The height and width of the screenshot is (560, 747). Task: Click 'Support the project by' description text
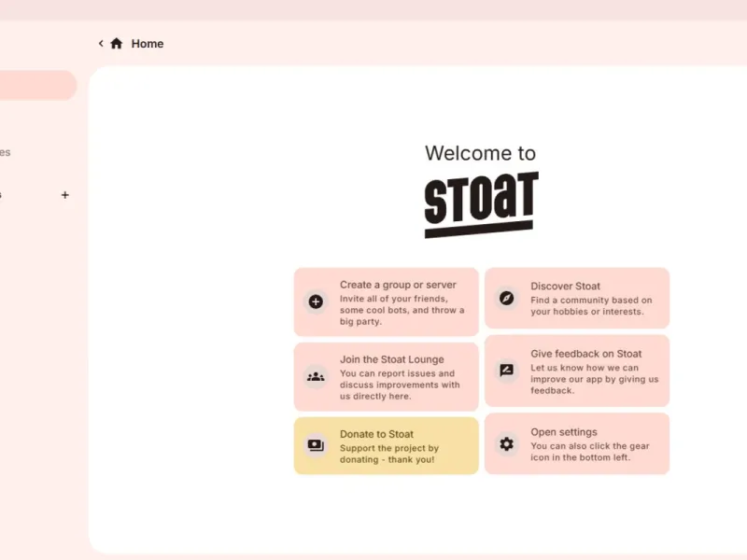(389, 448)
